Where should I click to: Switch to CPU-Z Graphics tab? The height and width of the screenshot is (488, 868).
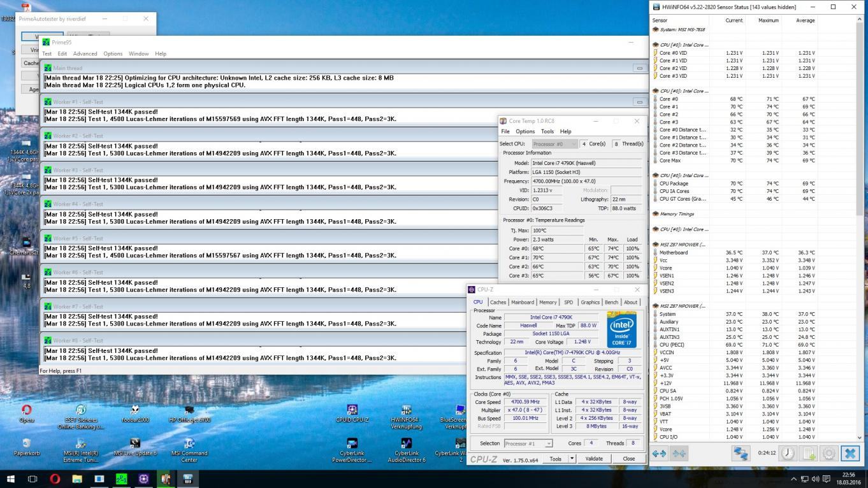coord(590,302)
